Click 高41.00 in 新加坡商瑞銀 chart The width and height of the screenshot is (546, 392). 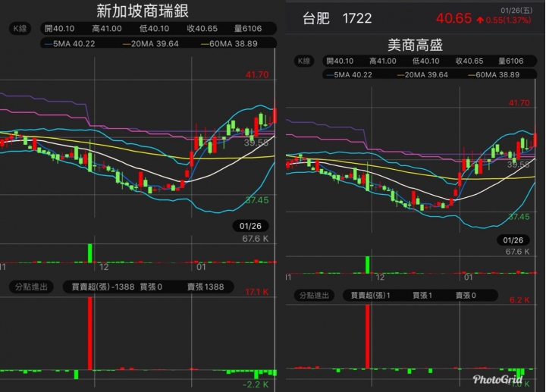(x=107, y=29)
